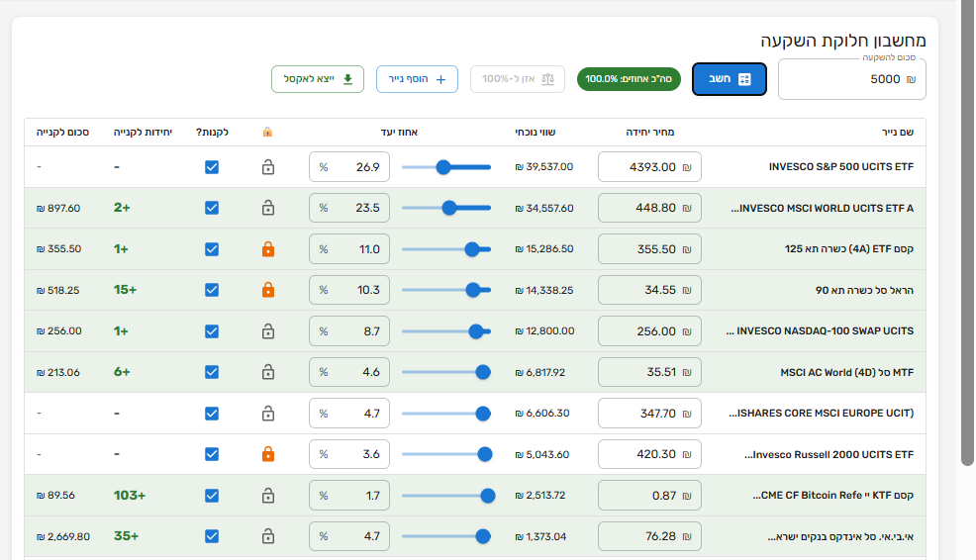Click the target percent field showing 23.5
Image resolution: width=976 pixels, height=560 pixels.
pyautogui.click(x=349, y=208)
